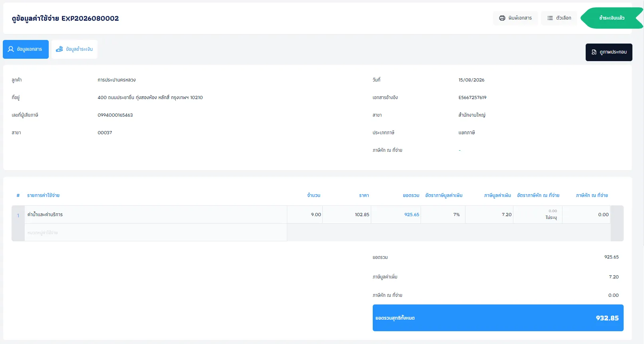
Task: Click the รายการค่าใช้จ่าย column header
Action: coord(43,195)
